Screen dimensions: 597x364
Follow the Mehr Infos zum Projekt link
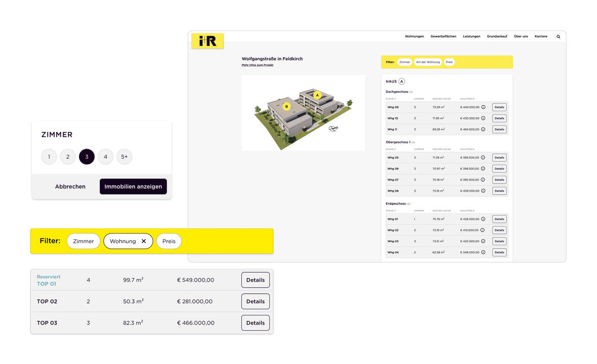click(258, 65)
